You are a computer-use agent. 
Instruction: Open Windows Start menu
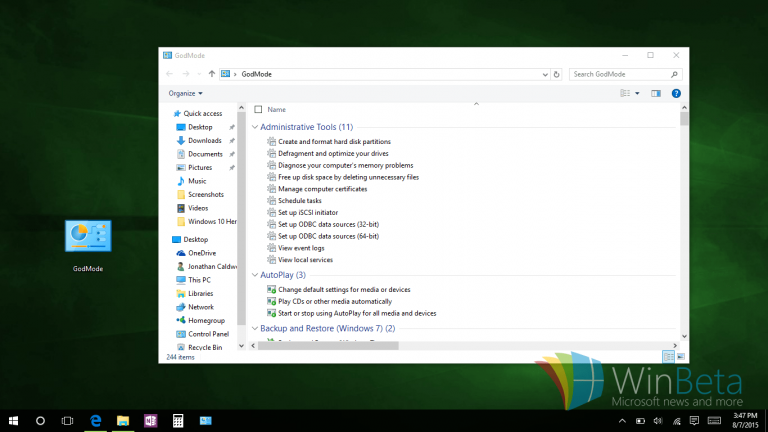pos(13,421)
